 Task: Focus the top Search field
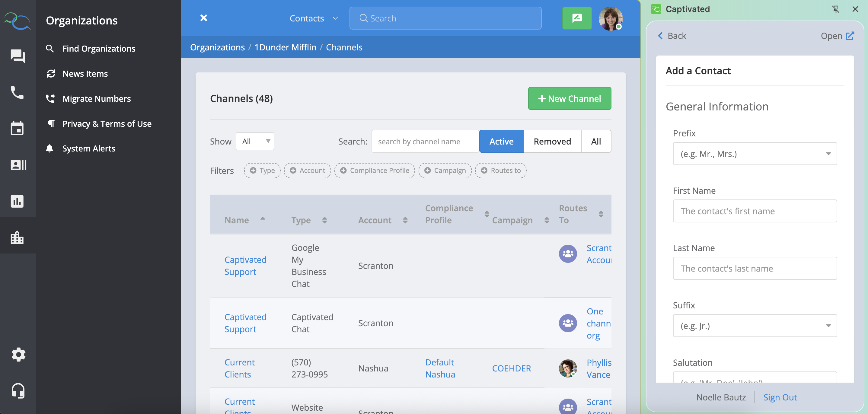445,18
